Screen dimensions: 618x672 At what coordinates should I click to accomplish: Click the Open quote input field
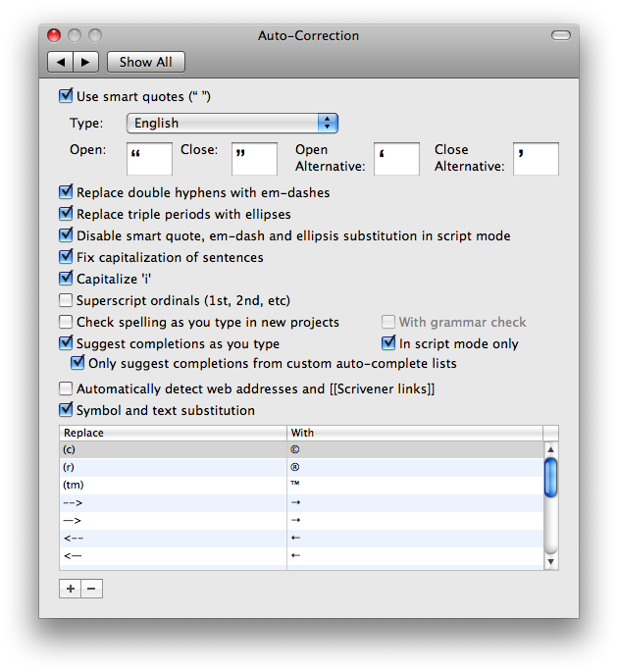[149, 159]
